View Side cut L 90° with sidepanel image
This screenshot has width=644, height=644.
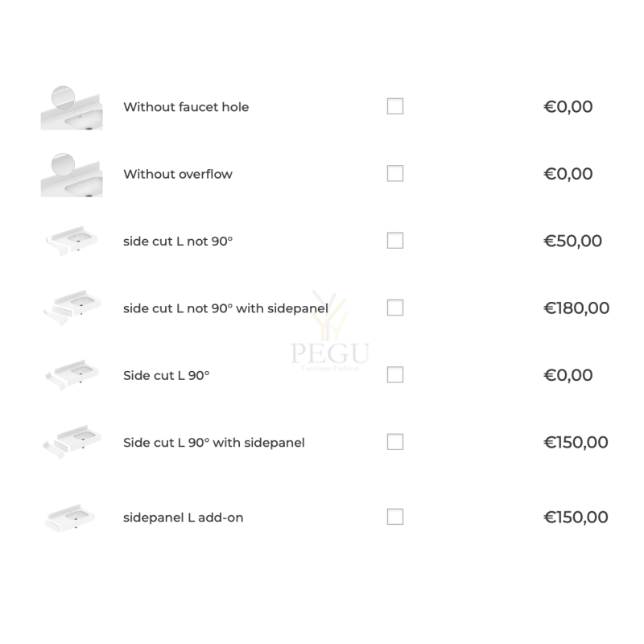click(72, 442)
